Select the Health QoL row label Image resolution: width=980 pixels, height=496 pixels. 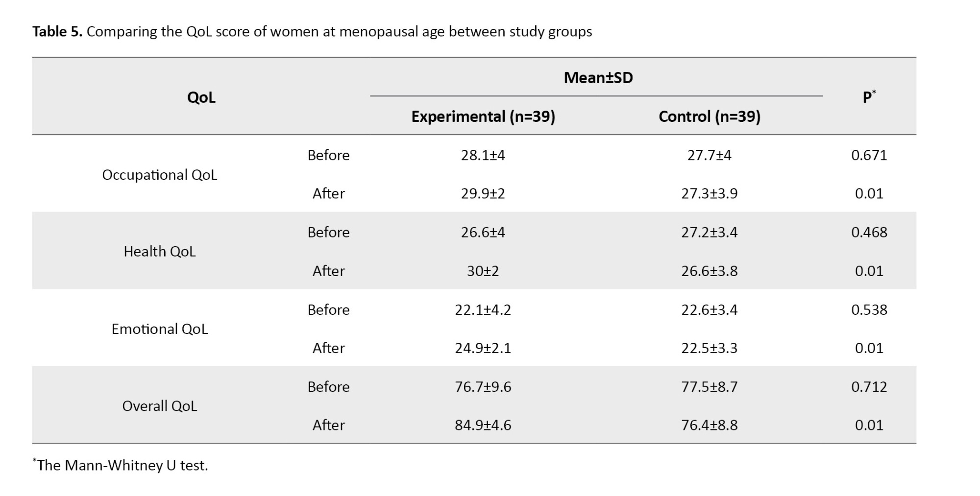[x=159, y=251]
